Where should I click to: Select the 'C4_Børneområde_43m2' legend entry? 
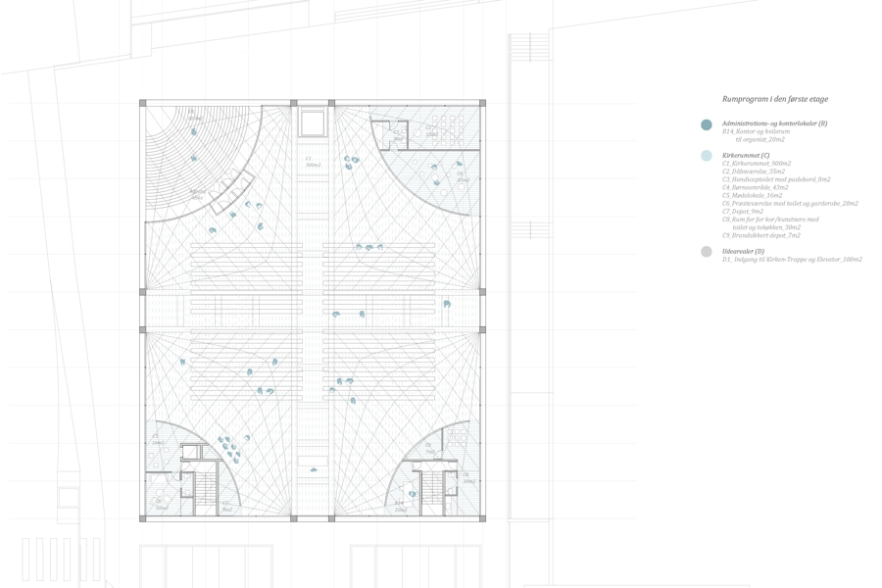[755, 187]
